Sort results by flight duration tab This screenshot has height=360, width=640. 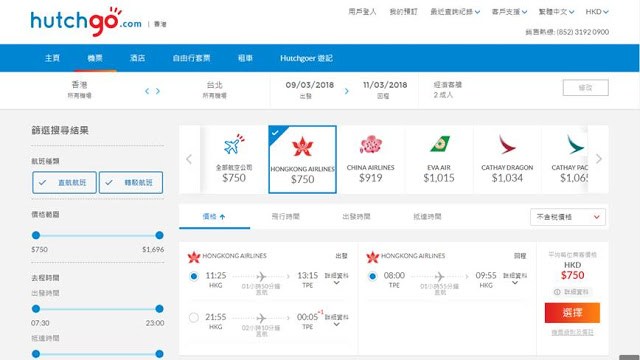285,217
